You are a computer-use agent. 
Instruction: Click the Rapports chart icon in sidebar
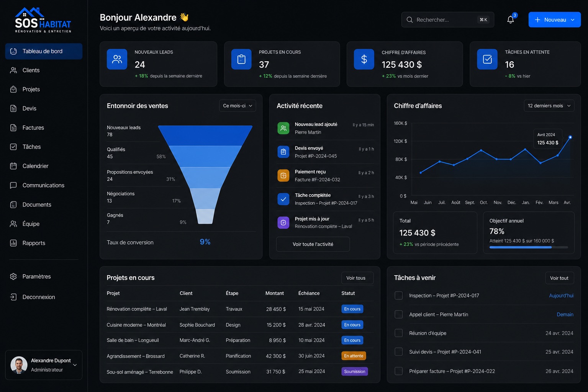pyautogui.click(x=13, y=243)
